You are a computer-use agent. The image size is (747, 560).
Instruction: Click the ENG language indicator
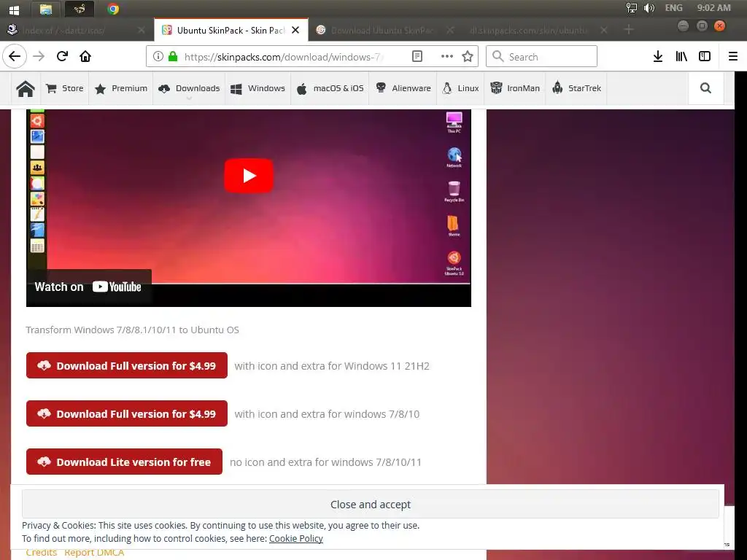pyautogui.click(x=673, y=7)
